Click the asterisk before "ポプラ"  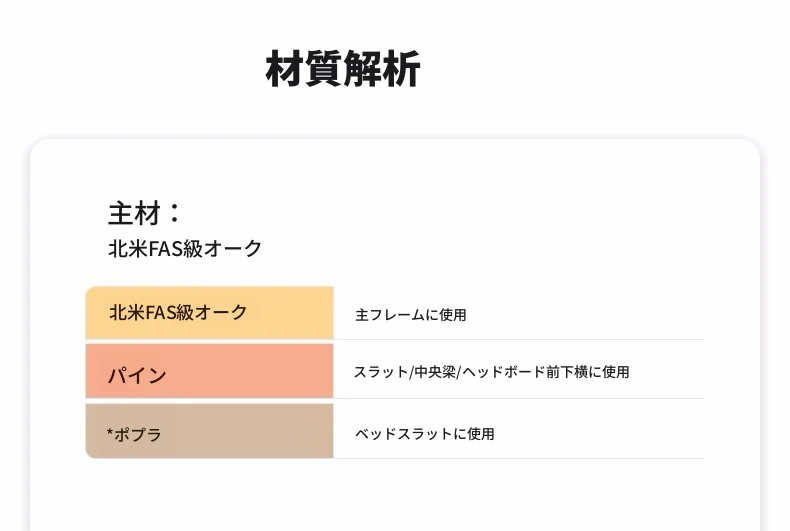pos(110,433)
